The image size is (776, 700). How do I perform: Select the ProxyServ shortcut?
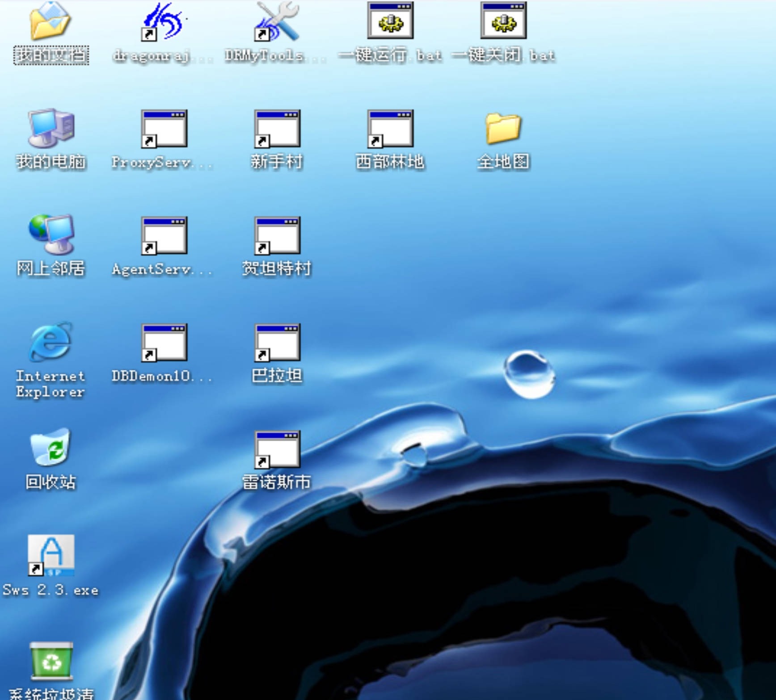(x=164, y=129)
